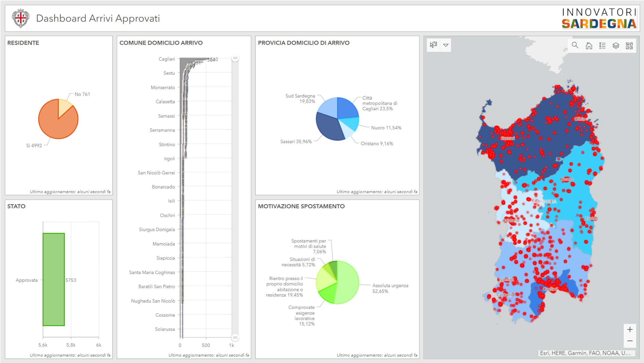The image size is (644, 363).
Task: Zoom in on the map
Action: point(630,329)
